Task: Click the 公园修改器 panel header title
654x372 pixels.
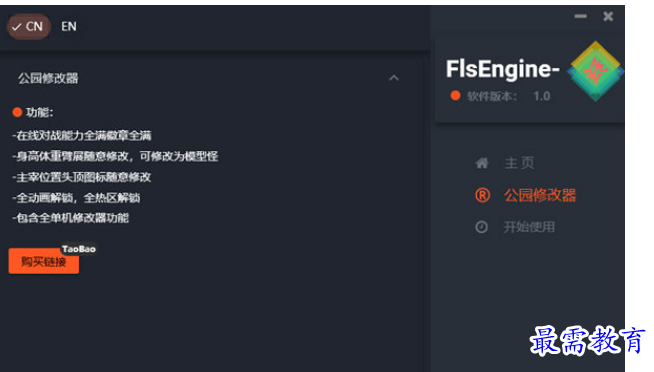Action: (48, 78)
